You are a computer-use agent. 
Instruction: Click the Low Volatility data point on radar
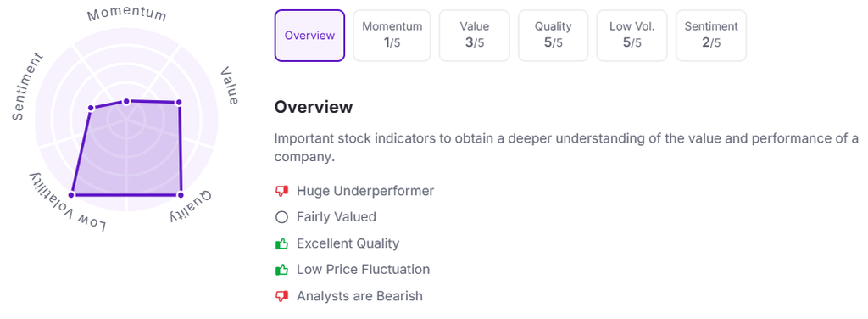click(x=71, y=194)
